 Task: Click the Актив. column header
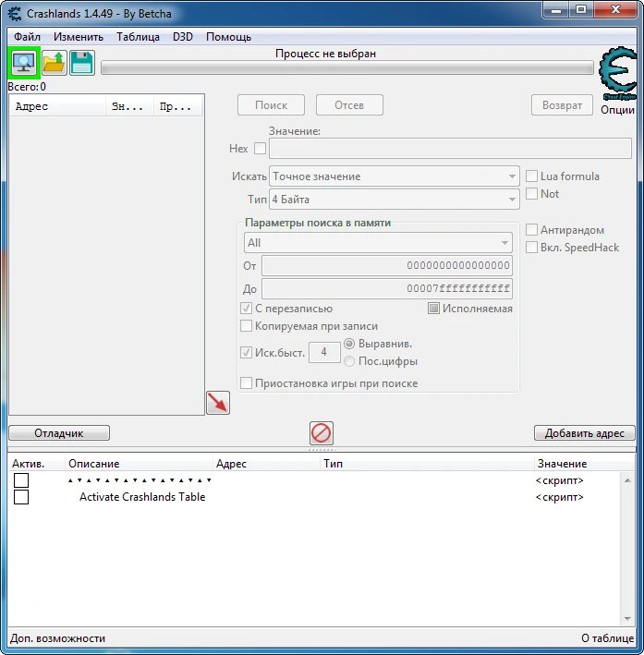(x=36, y=463)
